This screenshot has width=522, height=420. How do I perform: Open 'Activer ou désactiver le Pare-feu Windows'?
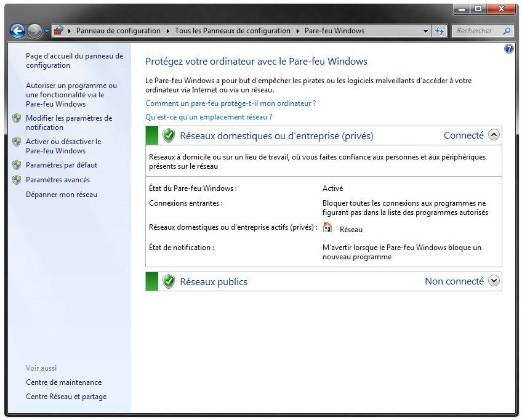pyautogui.click(x=63, y=146)
